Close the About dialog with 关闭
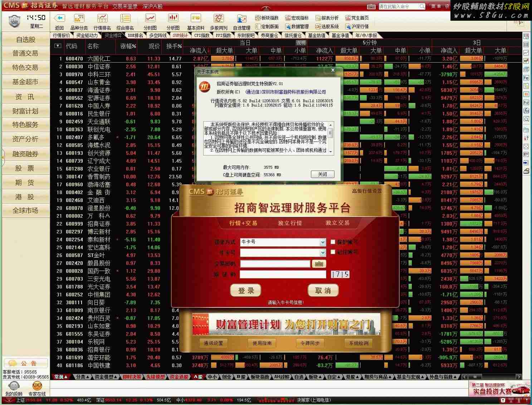 click(323, 174)
